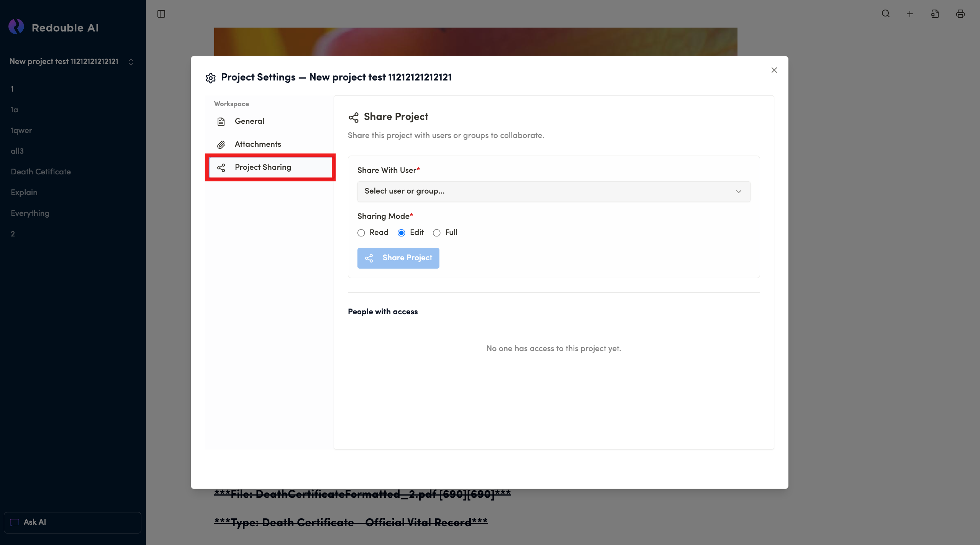Open the Attachments settings tab
Viewport: 980px width, 545px height.
pyautogui.click(x=257, y=144)
